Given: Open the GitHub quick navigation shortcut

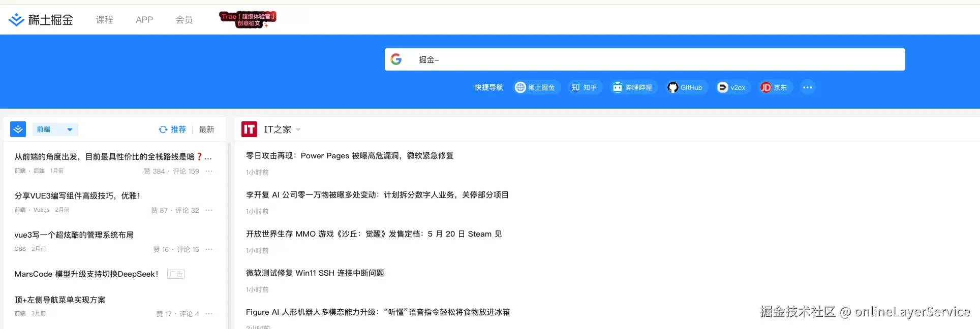Looking at the screenshot, I should (685, 87).
